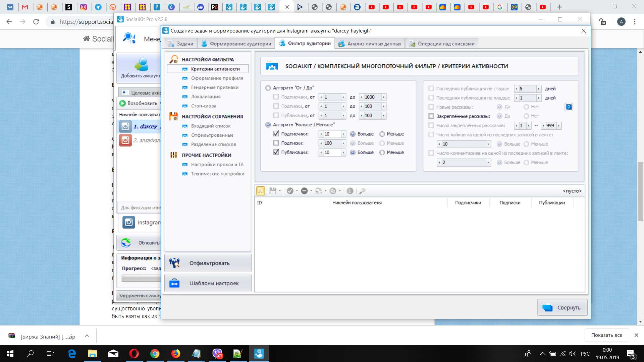Decrease Публикации threshold value with left arrow
Screen dimensions: 644x362
pyautogui.click(x=321, y=152)
